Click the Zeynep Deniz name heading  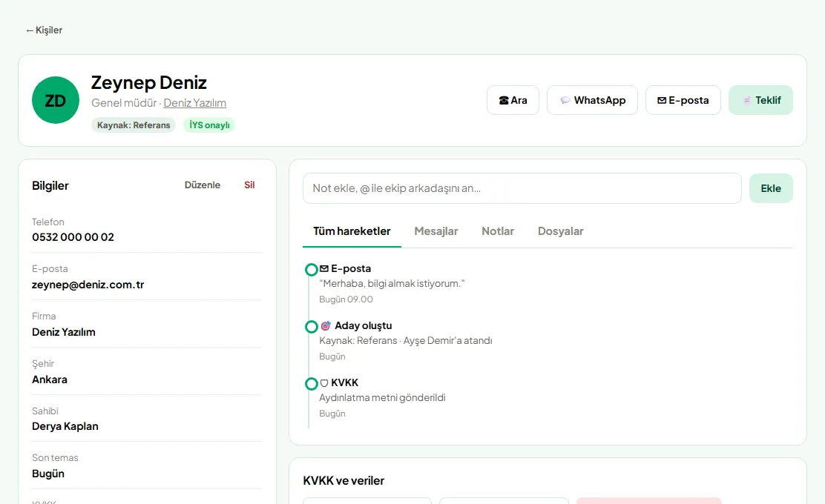(x=149, y=82)
